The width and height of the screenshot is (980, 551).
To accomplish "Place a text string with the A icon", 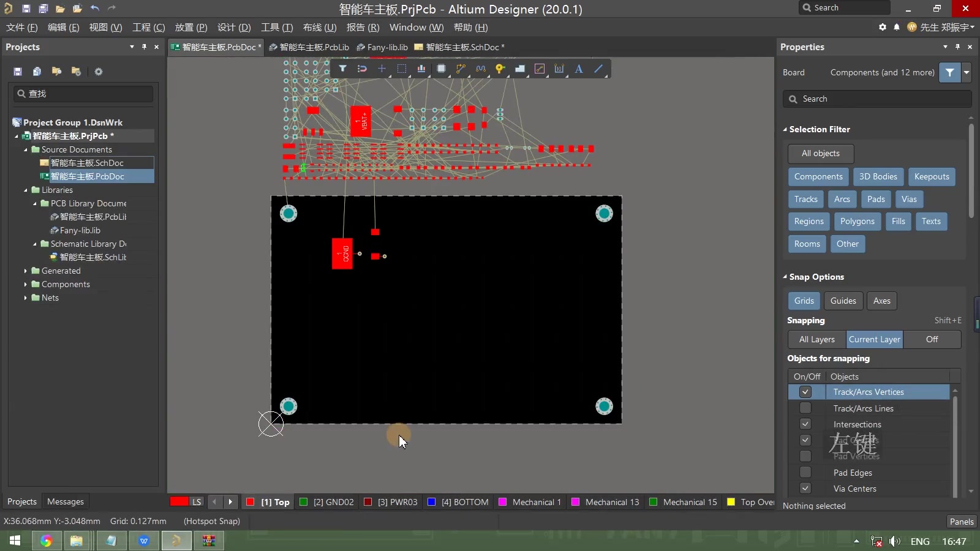I will click(x=579, y=69).
